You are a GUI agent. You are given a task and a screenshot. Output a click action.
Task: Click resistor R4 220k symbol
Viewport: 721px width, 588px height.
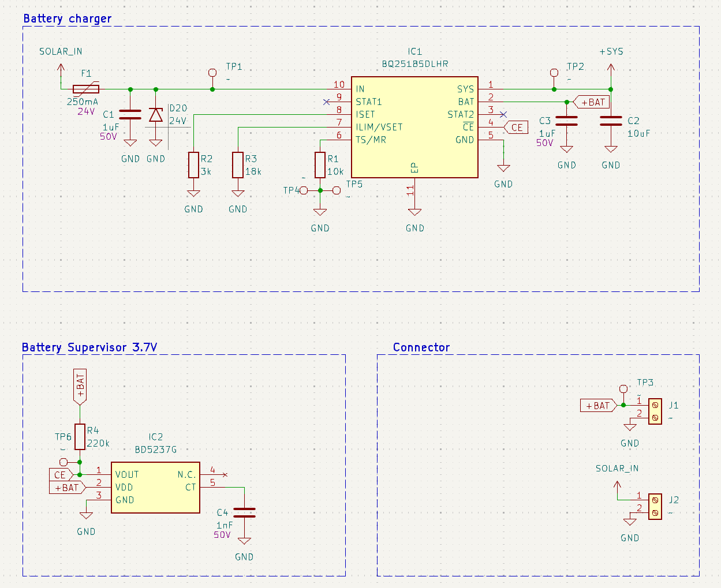point(80,437)
